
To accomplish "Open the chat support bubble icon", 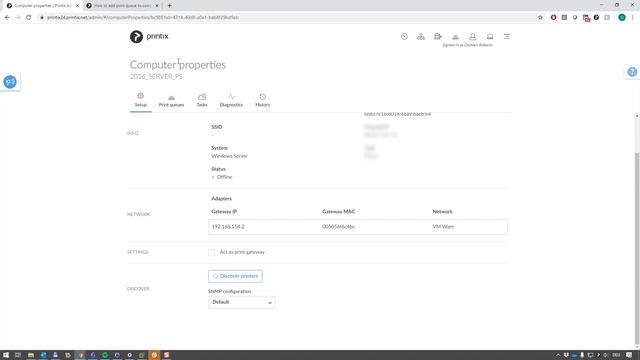I will coord(10,82).
